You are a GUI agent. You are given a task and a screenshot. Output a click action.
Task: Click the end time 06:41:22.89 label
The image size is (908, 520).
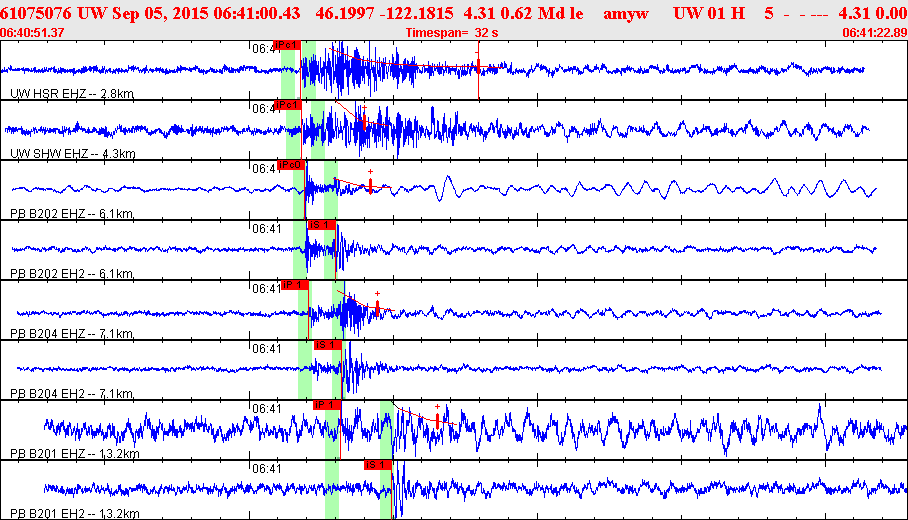click(x=874, y=33)
